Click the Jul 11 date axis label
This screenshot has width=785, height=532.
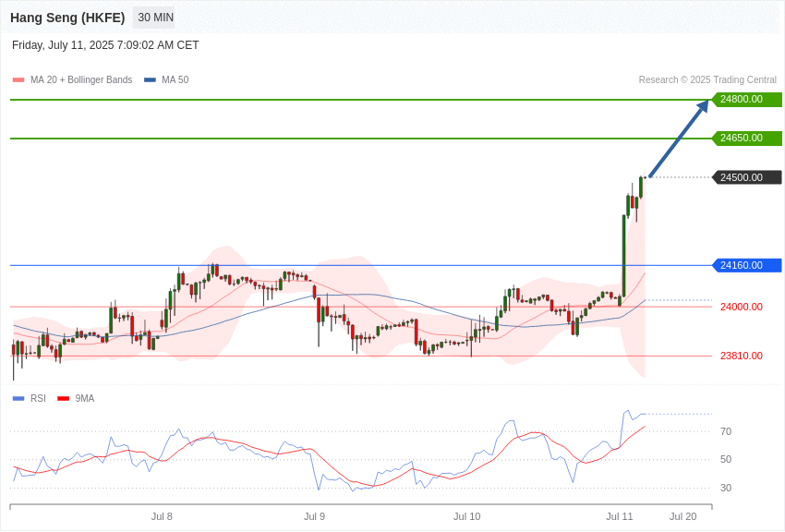tap(620, 516)
